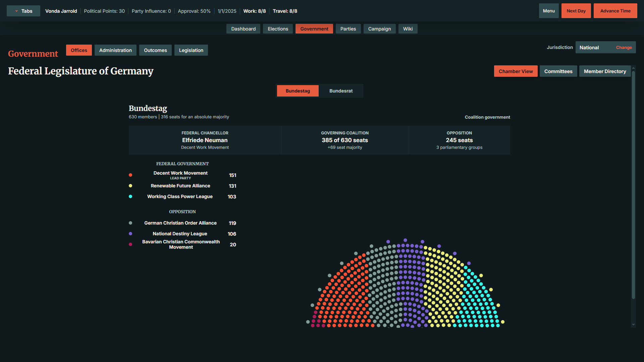Select Decent Work Movement party row
This screenshot has width=644, height=362.
coord(182,175)
